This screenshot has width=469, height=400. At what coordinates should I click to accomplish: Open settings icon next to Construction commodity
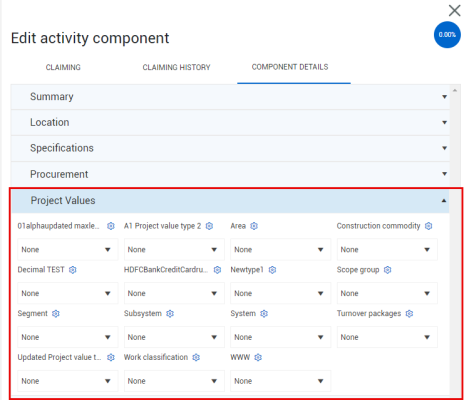(x=429, y=226)
